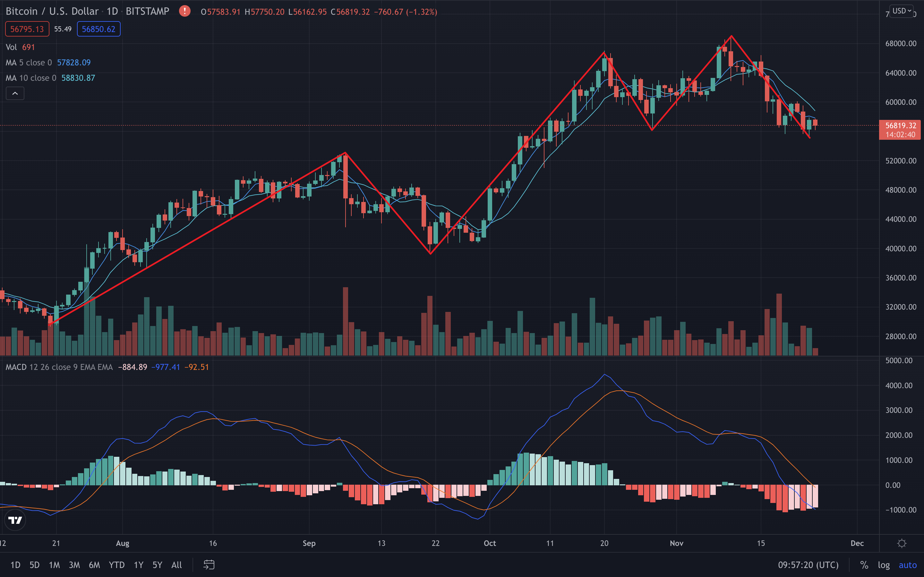The height and width of the screenshot is (577, 924).
Task: Toggle log scale mode
Action: [884, 565]
